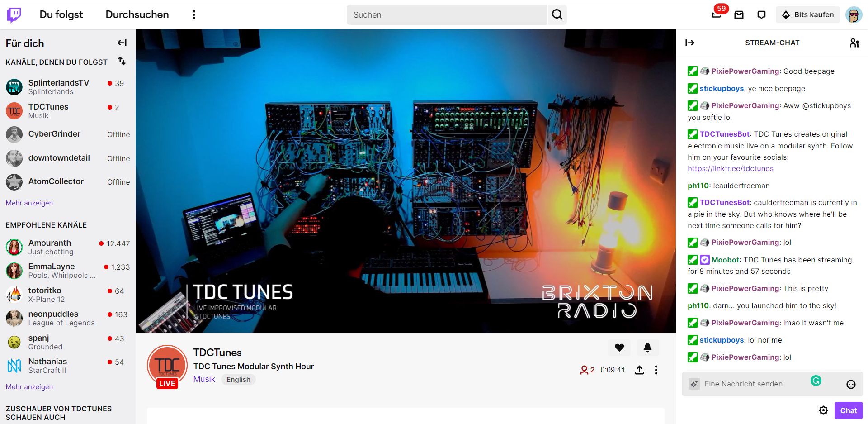Show more followed channels via Mehr anzeigen
Screen dimensions: 868x424
pyautogui.click(x=29, y=203)
